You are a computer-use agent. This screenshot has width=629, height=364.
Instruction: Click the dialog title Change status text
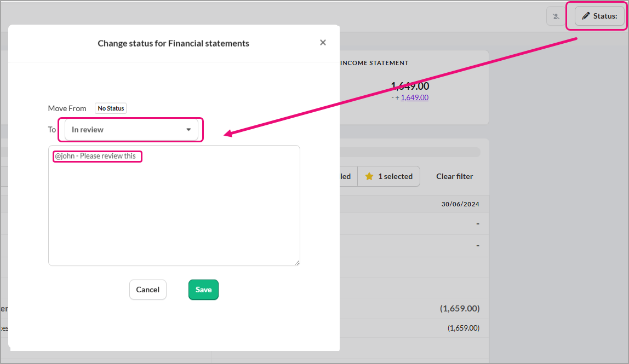173,43
